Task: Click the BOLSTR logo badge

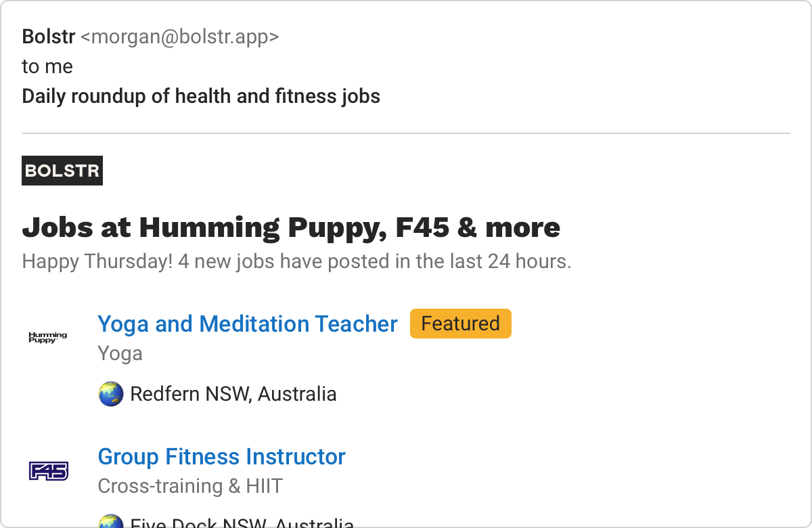Action: (x=62, y=171)
